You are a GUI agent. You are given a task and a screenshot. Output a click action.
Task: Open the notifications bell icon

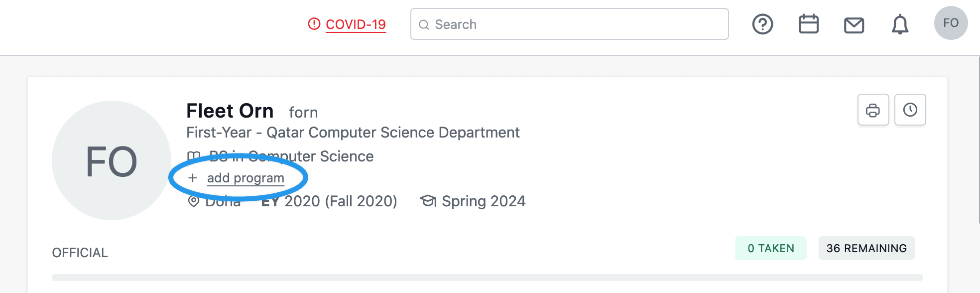click(x=900, y=24)
